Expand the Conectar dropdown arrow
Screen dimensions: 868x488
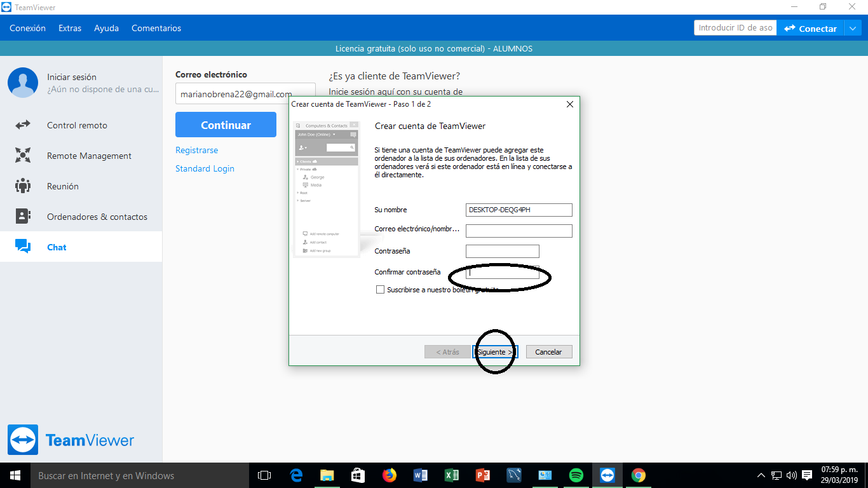coord(852,28)
